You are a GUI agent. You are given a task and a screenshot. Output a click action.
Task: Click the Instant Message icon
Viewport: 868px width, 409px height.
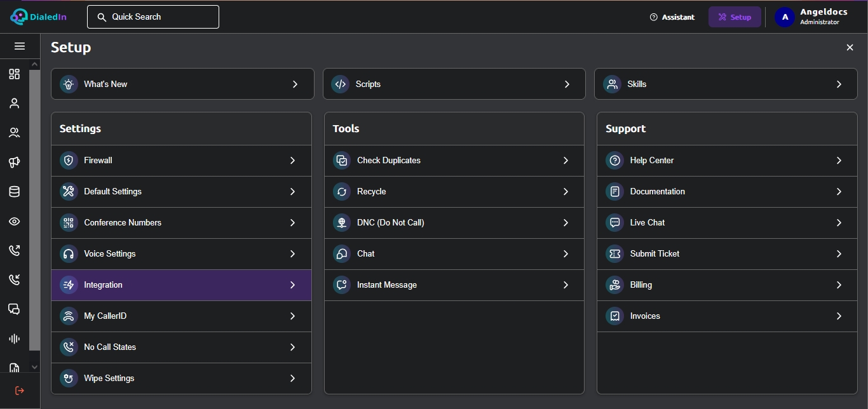tap(342, 285)
